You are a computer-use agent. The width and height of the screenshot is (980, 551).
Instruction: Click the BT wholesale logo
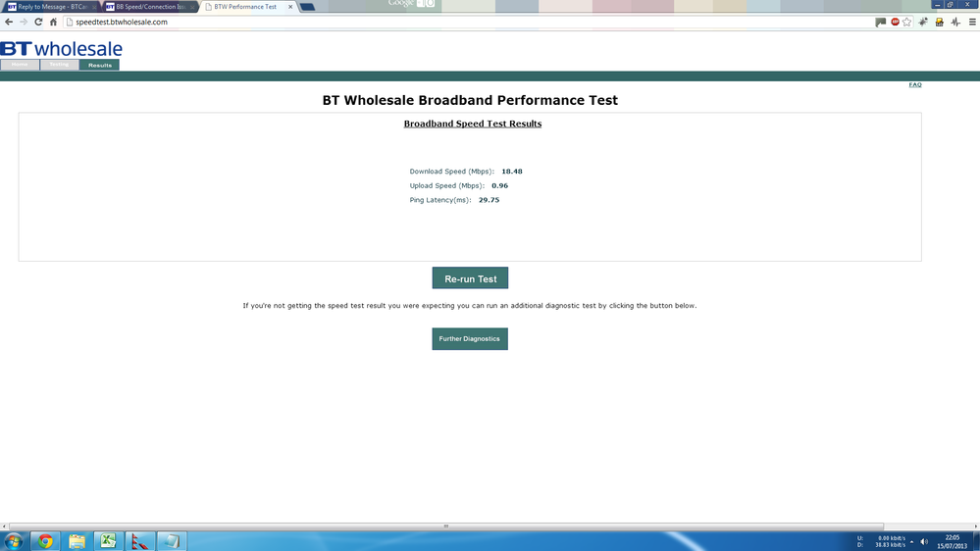[61, 49]
